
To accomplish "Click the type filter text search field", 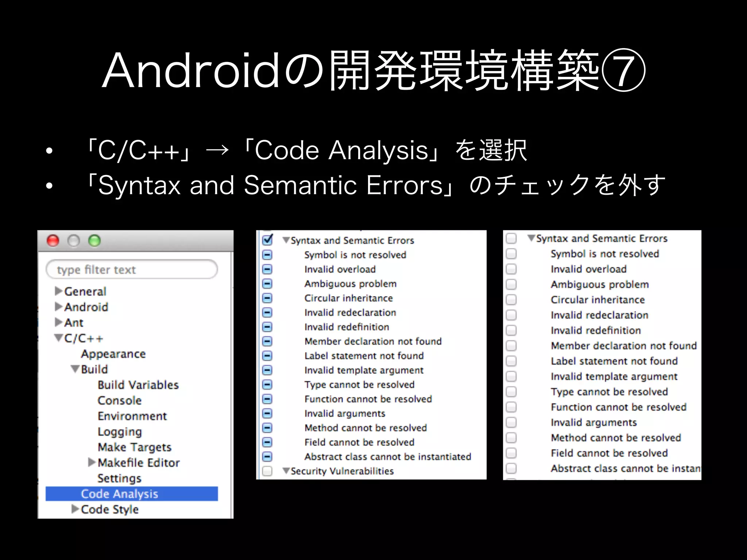I will click(132, 269).
